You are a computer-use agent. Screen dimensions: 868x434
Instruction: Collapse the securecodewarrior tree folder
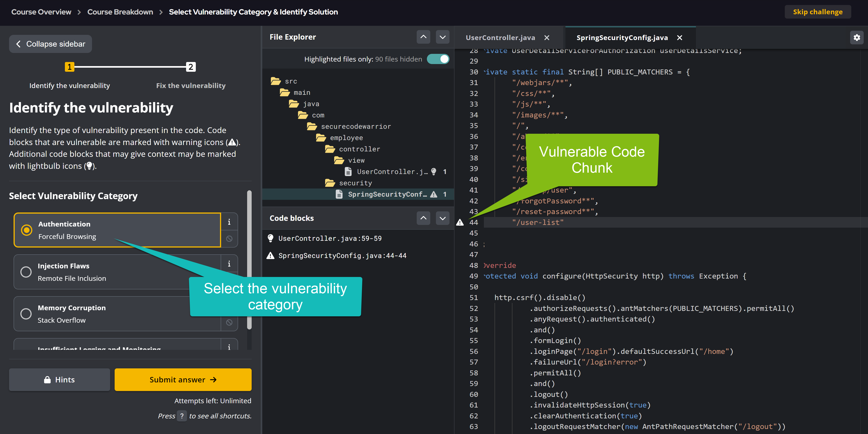pos(349,126)
